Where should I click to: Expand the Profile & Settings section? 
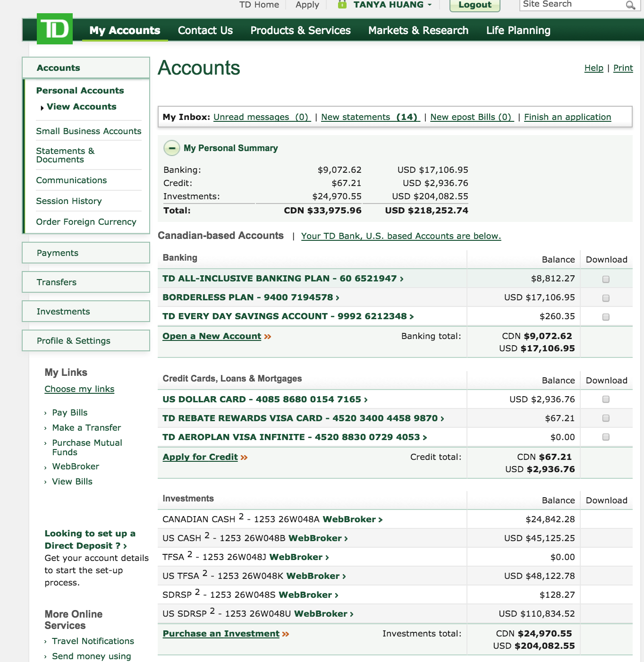coord(86,340)
